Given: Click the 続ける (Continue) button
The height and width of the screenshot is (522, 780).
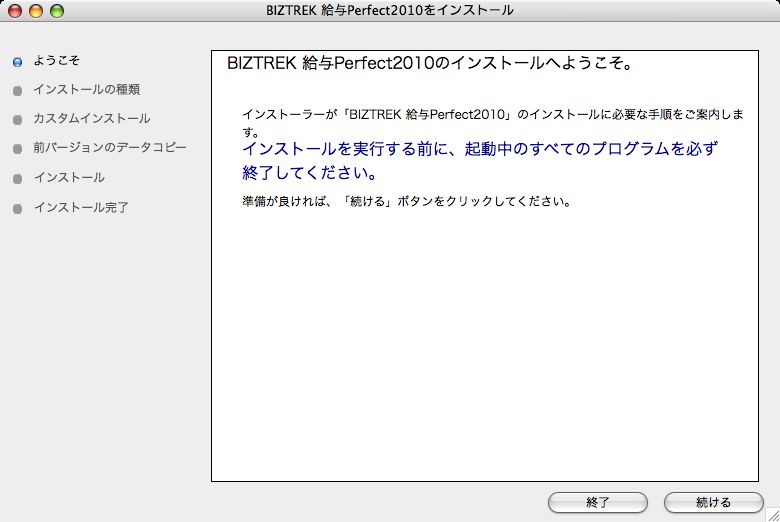Looking at the screenshot, I should click(x=713, y=502).
